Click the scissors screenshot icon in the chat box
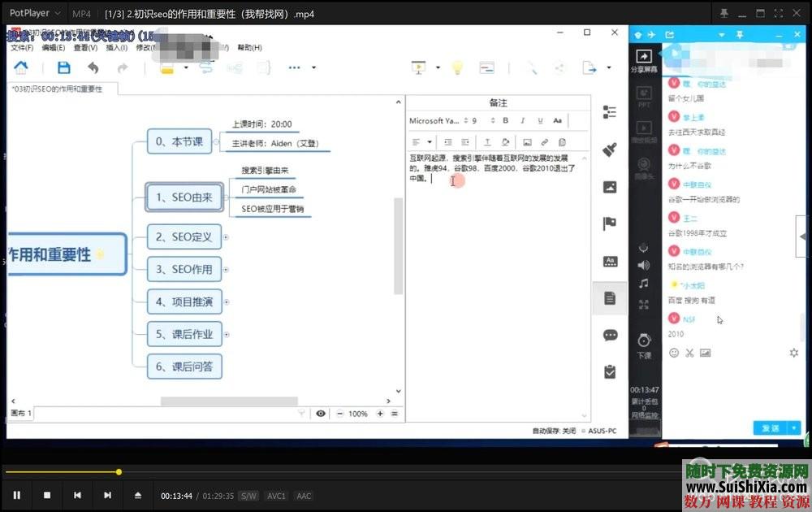 (689, 353)
